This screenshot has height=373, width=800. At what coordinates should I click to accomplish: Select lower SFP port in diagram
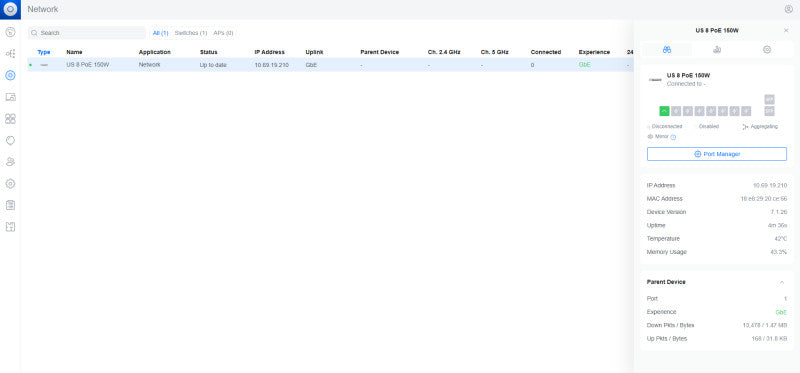coord(769,111)
